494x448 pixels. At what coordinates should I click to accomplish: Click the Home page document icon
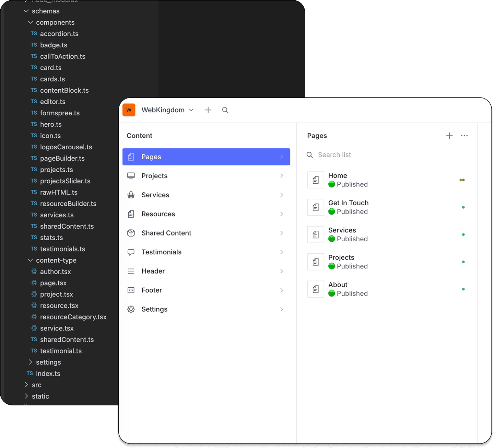pyautogui.click(x=315, y=180)
